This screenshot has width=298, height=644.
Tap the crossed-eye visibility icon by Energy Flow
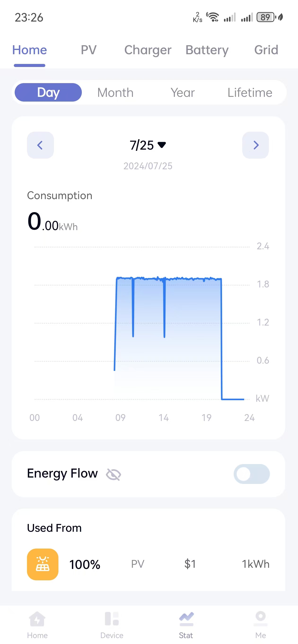(x=113, y=474)
